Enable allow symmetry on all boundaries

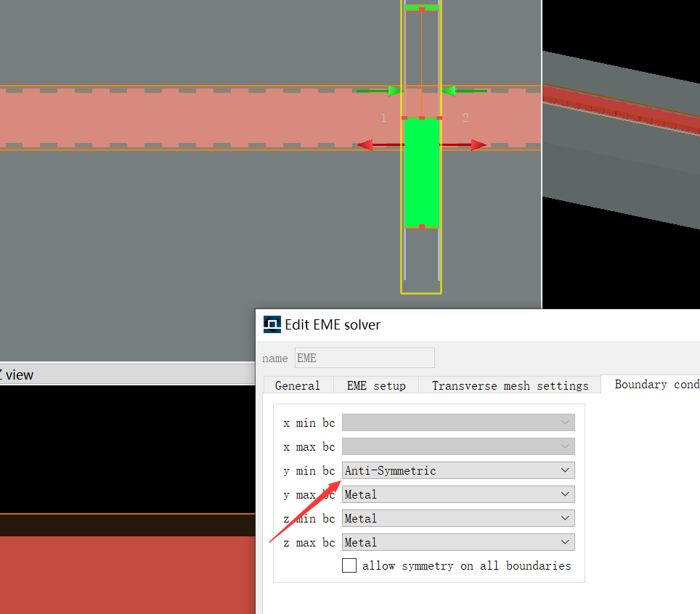click(349, 565)
